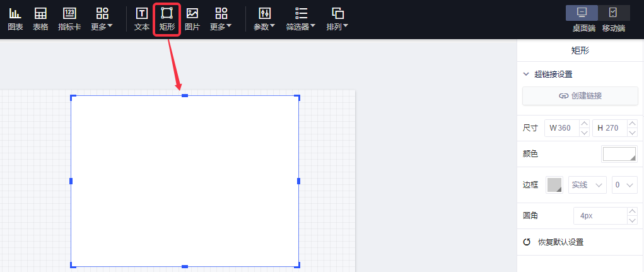Open the 排列 arrange dropdown
Screen dimensions: 644x272
[337, 19]
